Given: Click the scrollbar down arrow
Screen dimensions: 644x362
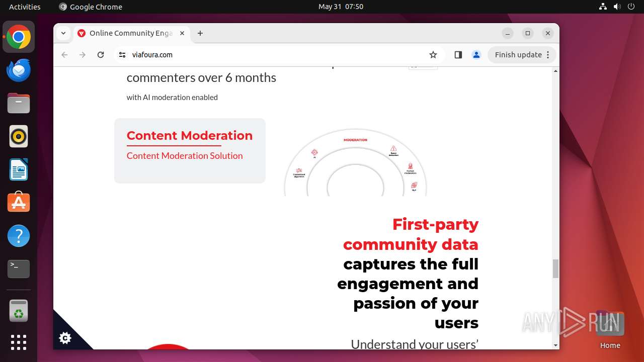Looking at the screenshot, I should pyautogui.click(x=555, y=345).
